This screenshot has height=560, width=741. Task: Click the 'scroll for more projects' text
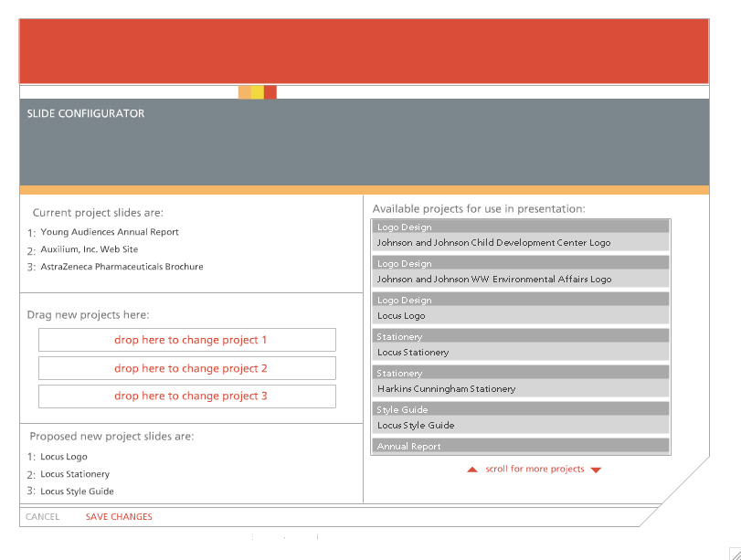pyautogui.click(x=535, y=470)
